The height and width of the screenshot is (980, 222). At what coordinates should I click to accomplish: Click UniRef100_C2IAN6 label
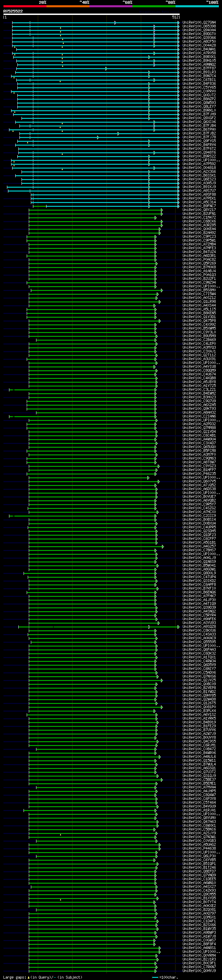pyautogui.click(x=199, y=416)
